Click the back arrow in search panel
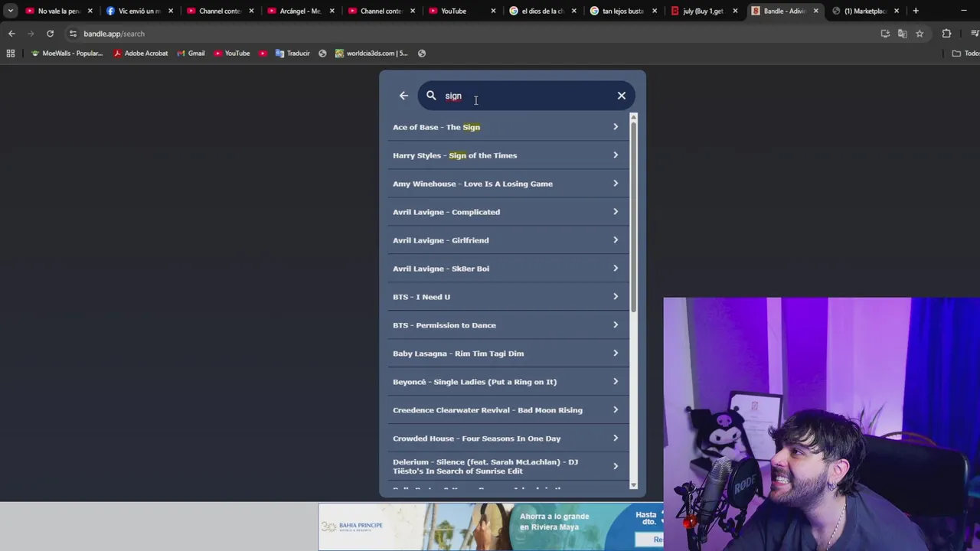 click(403, 96)
